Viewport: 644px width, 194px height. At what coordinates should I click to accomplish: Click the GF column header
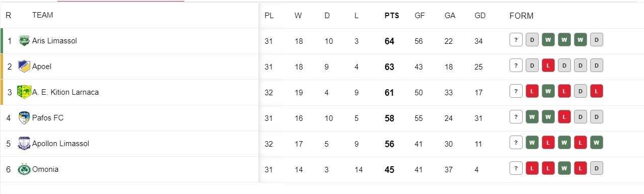tap(419, 16)
